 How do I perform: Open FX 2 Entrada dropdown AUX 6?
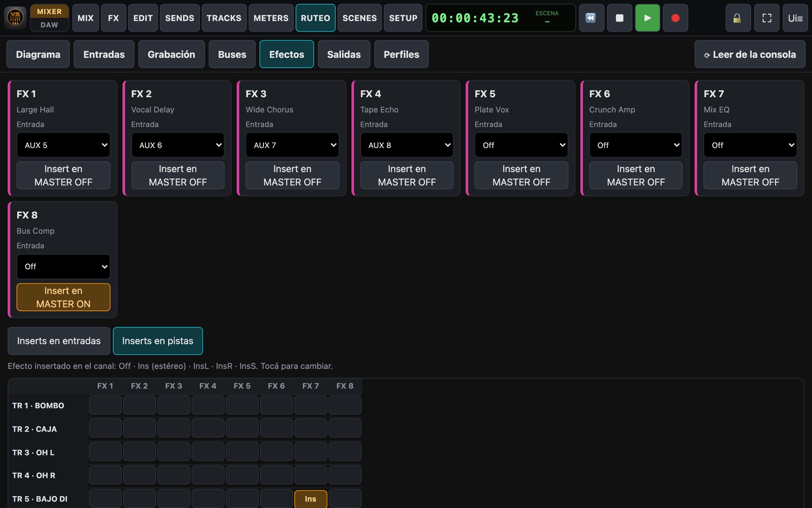[178, 145]
